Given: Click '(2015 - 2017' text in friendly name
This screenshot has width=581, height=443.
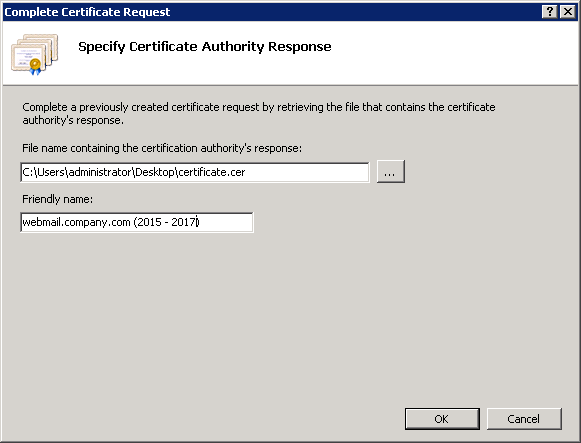Looking at the screenshot, I should pos(166,222).
